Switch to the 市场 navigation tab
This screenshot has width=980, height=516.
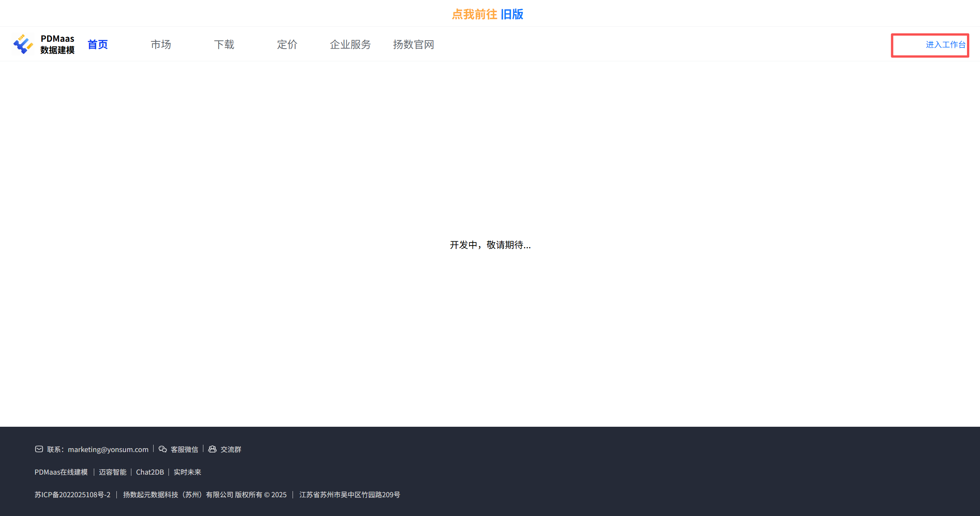[161, 44]
